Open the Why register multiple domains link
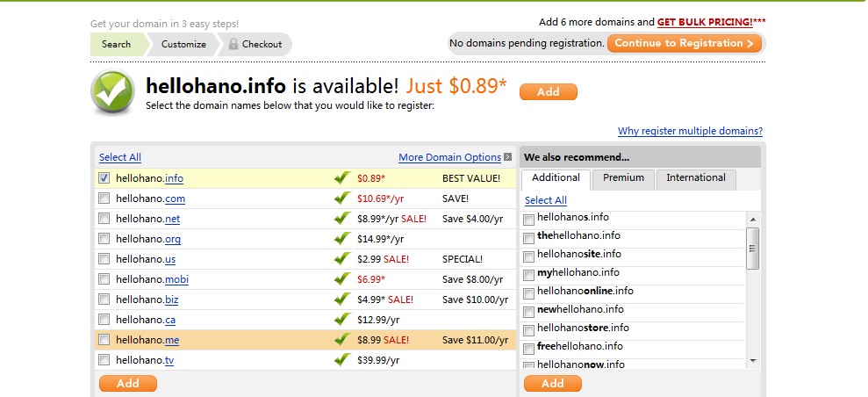Viewport: 868px width, 397px height. click(690, 131)
